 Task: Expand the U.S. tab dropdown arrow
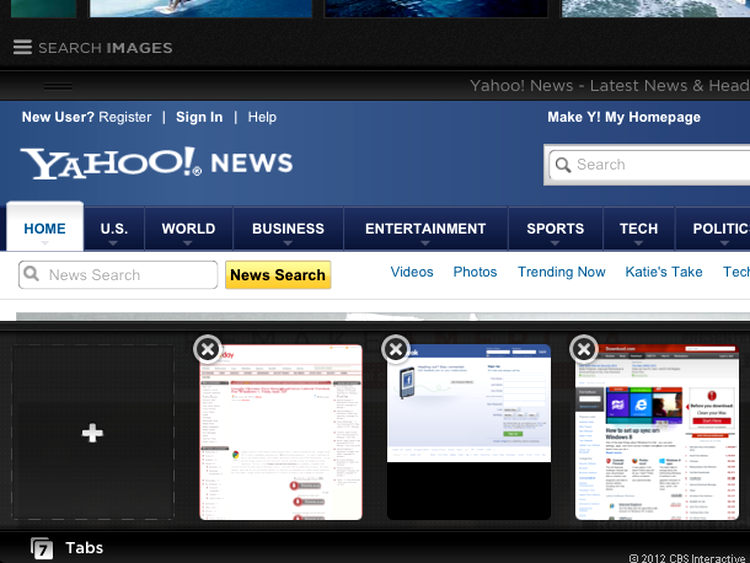pos(113,243)
